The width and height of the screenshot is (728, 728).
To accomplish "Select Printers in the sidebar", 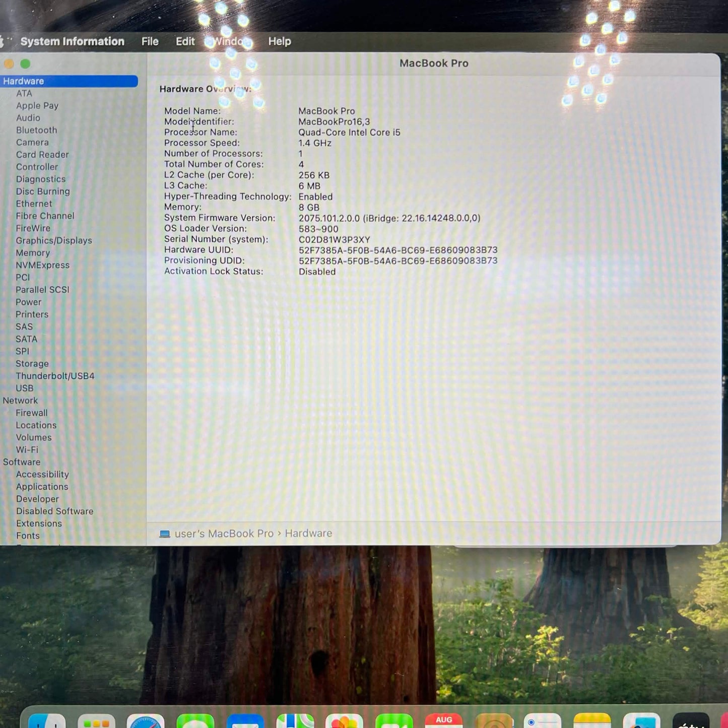I will (32, 314).
